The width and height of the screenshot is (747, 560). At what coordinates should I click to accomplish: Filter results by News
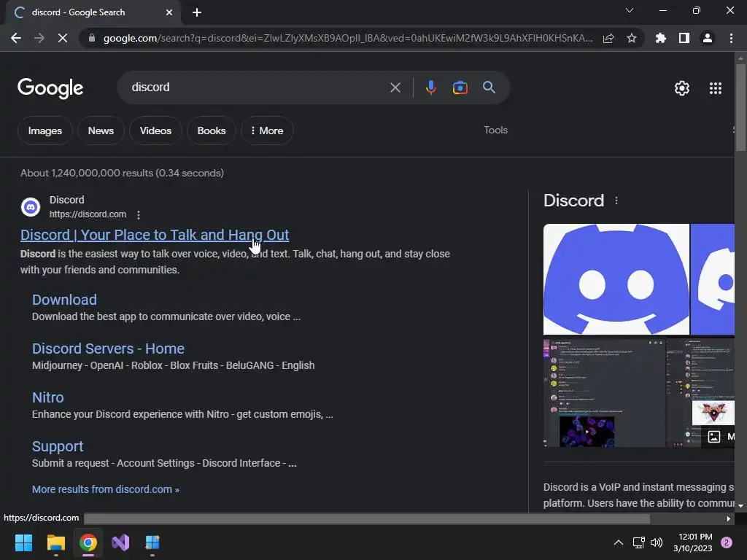(101, 131)
